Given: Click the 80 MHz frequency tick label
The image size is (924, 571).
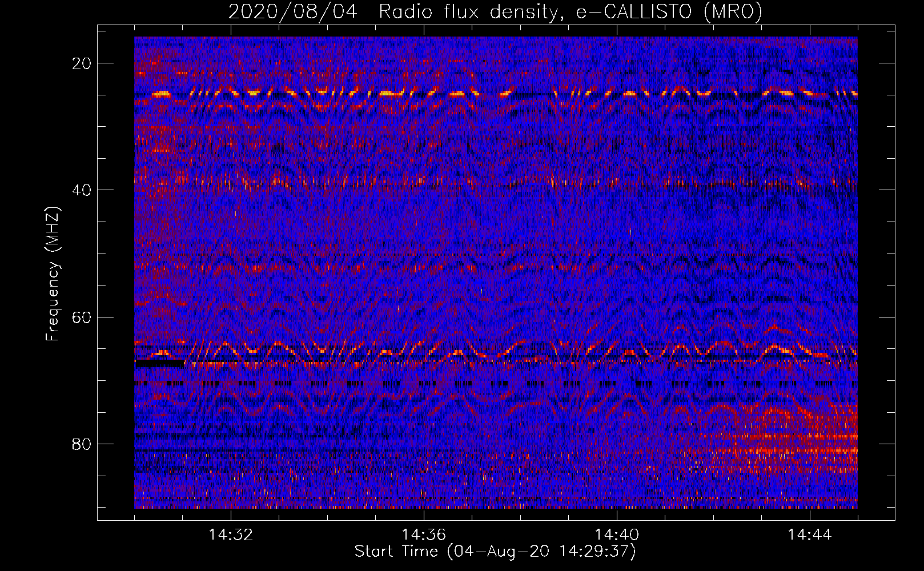Looking at the screenshot, I should point(82,444).
